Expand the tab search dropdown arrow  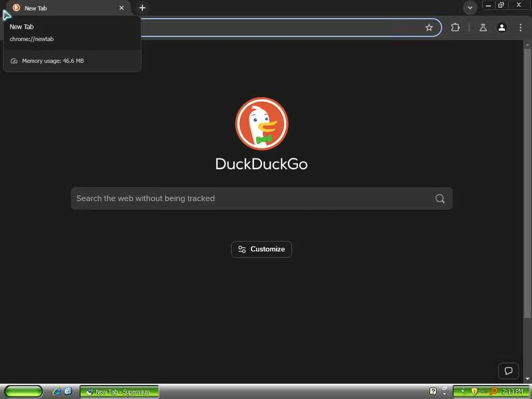point(470,7)
